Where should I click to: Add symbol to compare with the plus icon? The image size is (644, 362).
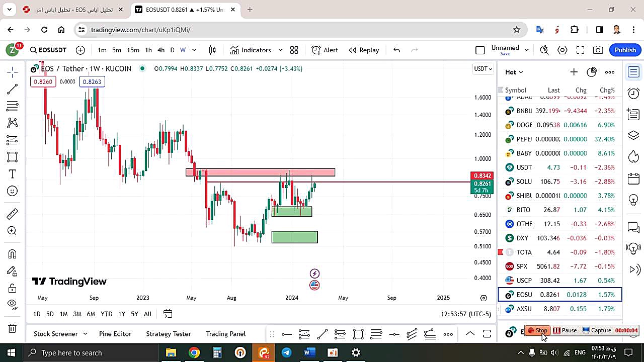click(x=80, y=50)
